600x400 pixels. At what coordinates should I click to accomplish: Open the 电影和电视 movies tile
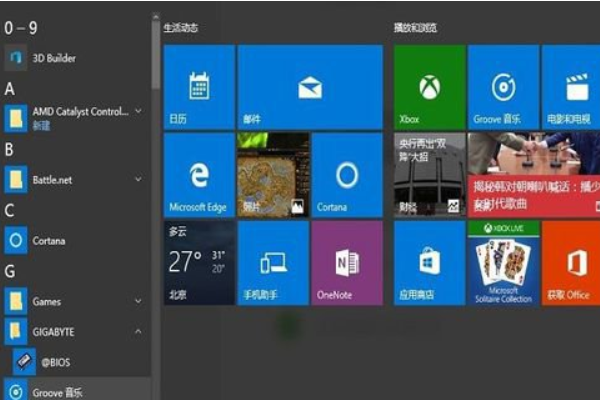tap(571, 87)
